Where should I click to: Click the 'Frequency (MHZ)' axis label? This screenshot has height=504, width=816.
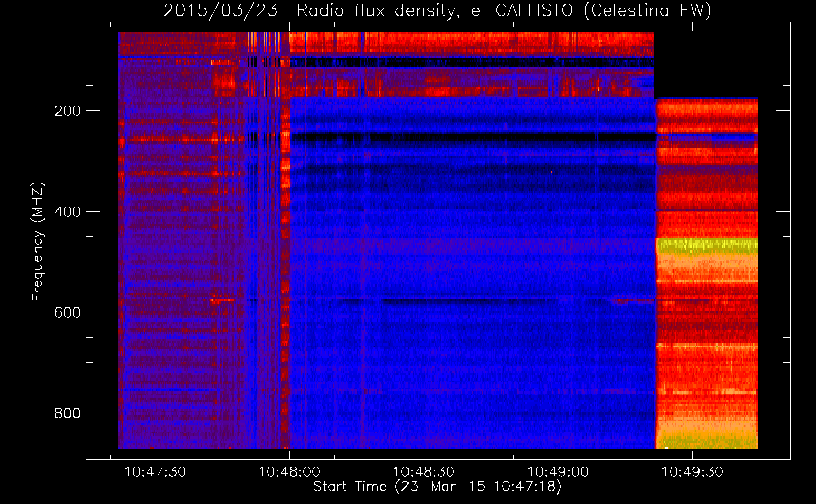click(38, 242)
